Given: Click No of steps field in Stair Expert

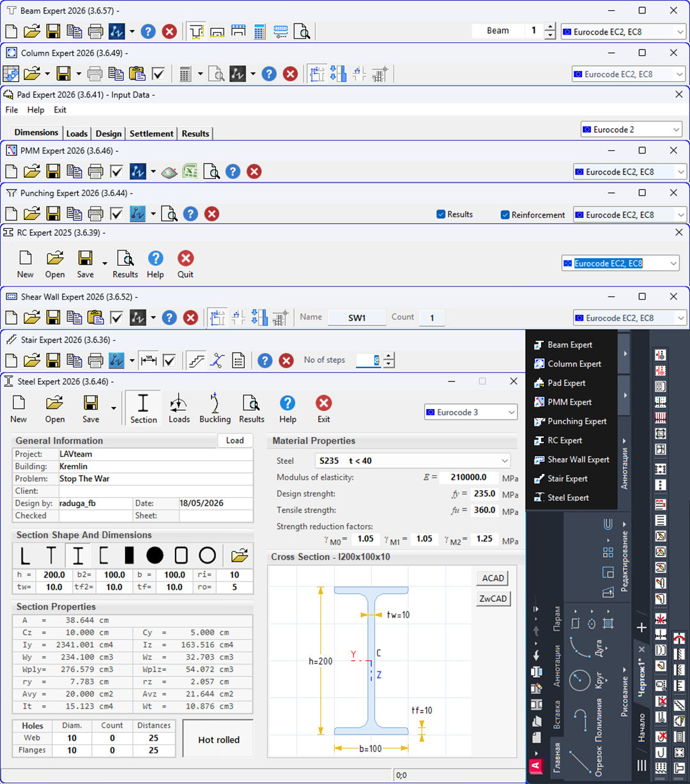Looking at the screenshot, I should click(x=369, y=360).
